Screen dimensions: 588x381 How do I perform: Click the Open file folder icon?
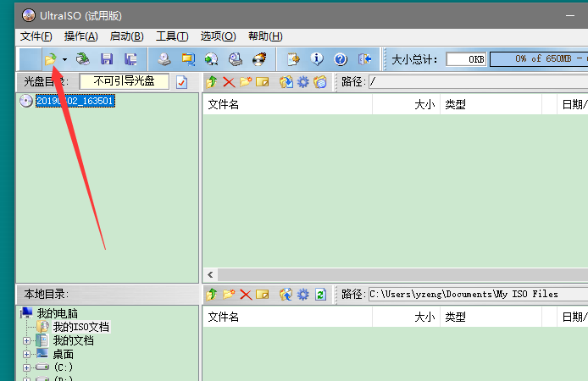pyautogui.click(x=50, y=59)
